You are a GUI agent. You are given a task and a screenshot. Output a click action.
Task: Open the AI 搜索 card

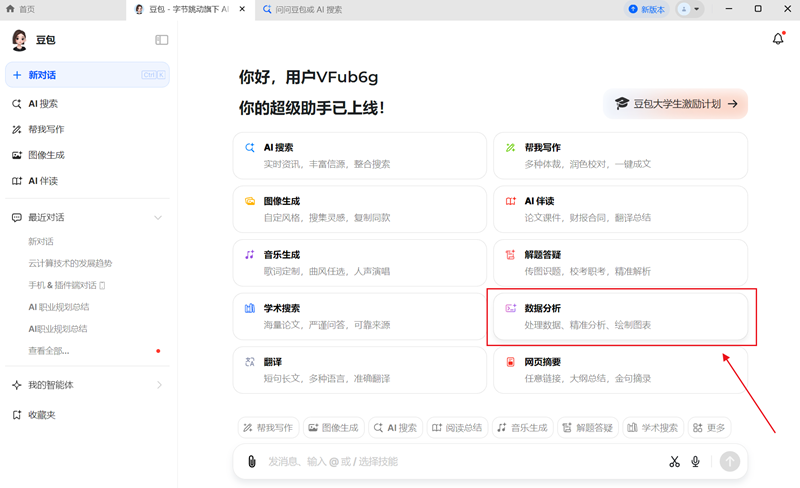tap(360, 156)
